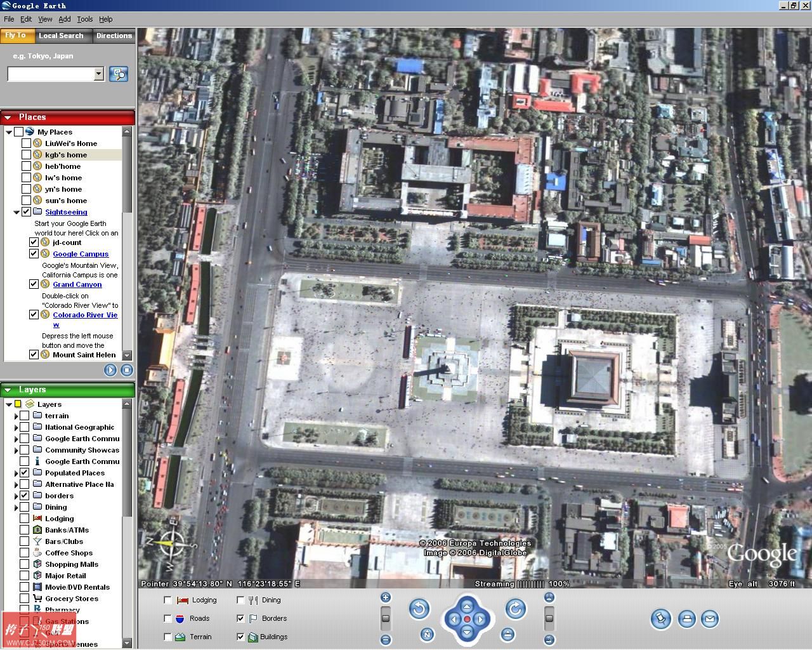This screenshot has height=650, width=812.
Task: Open the File menu
Action: [x=9, y=19]
